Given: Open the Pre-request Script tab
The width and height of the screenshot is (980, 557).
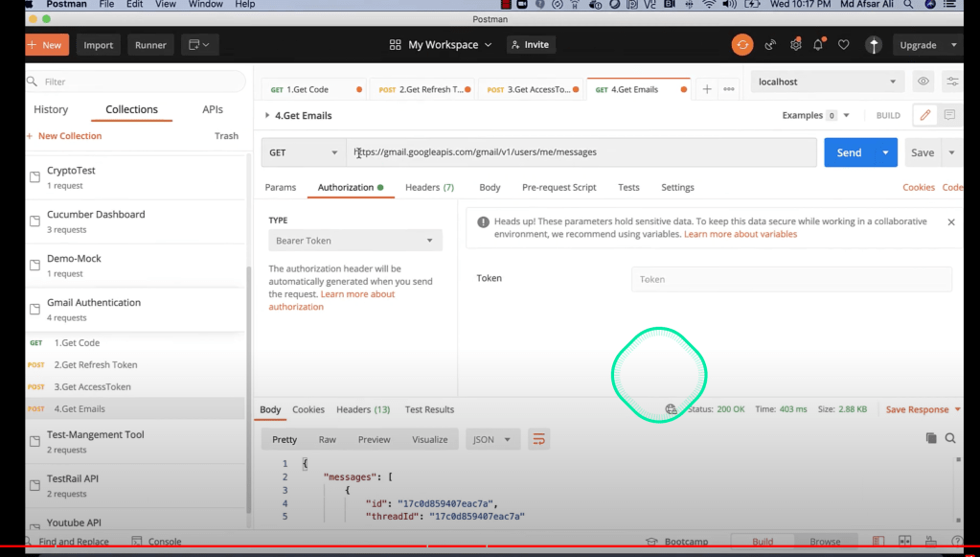Looking at the screenshot, I should 558,187.
